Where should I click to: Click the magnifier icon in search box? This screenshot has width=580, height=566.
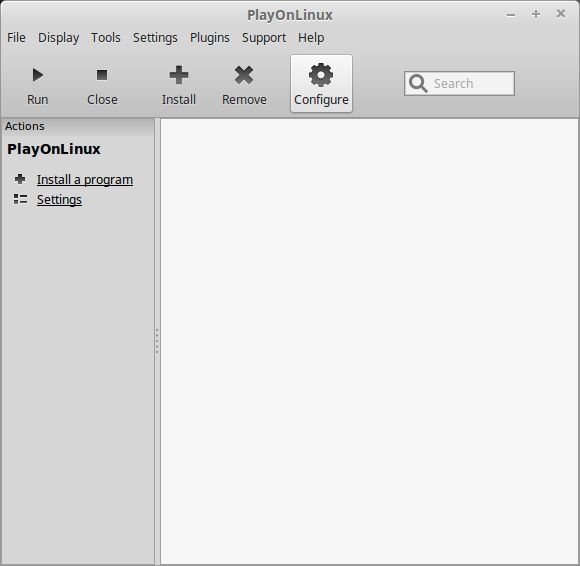coord(418,84)
